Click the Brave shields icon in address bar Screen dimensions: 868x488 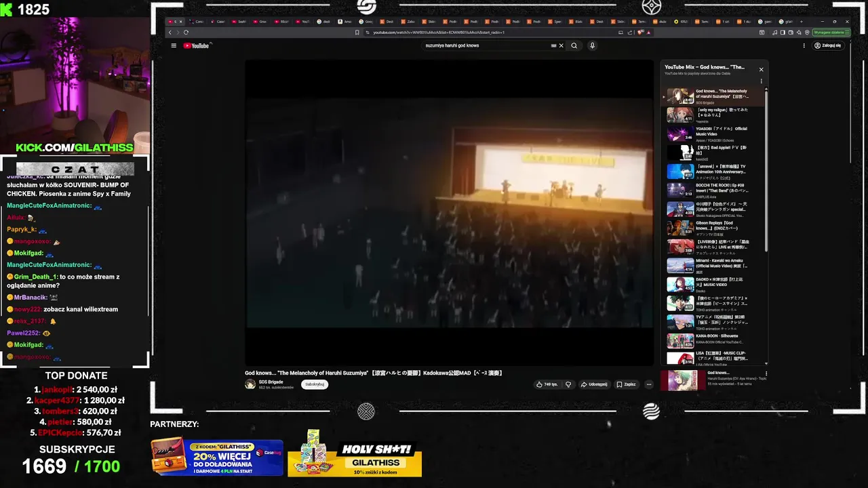pyautogui.click(x=641, y=32)
